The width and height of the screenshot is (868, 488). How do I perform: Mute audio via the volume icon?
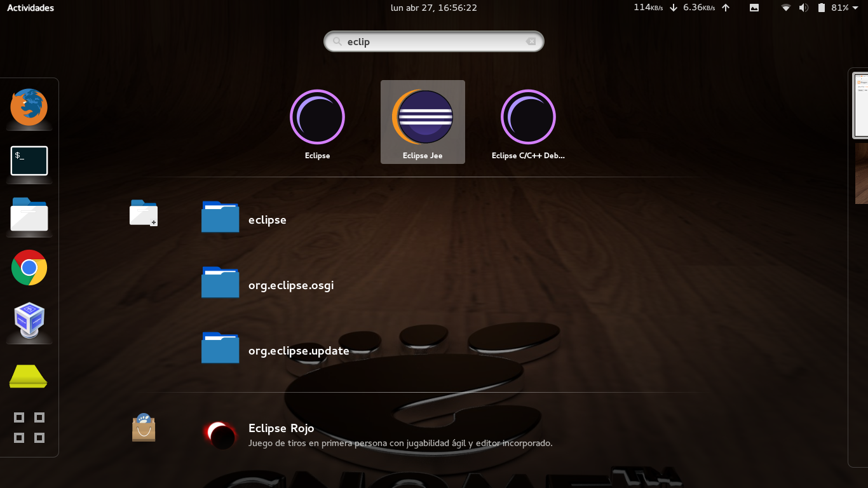coord(803,8)
